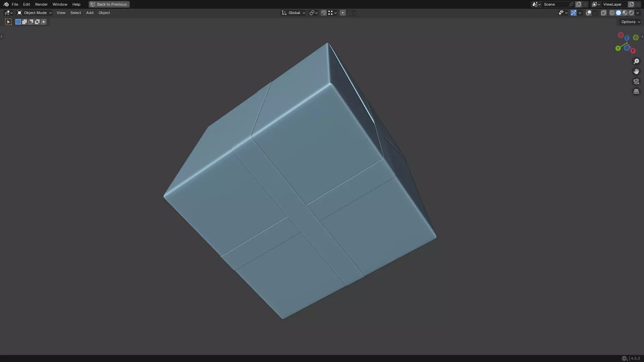Select wireframe viewport shading
Image resolution: width=644 pixels, height=362 pixels.
[x=612, y=13]
